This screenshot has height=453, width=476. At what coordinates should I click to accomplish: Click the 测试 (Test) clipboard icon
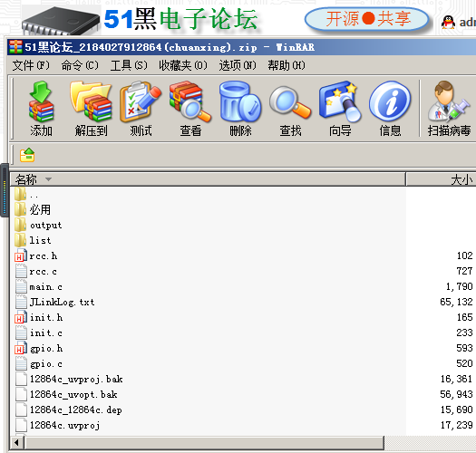[x=141, y=101]
